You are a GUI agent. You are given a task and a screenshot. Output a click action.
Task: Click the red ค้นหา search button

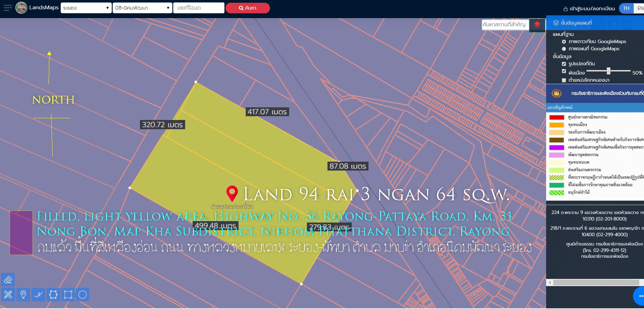click(x=247, y=8)
